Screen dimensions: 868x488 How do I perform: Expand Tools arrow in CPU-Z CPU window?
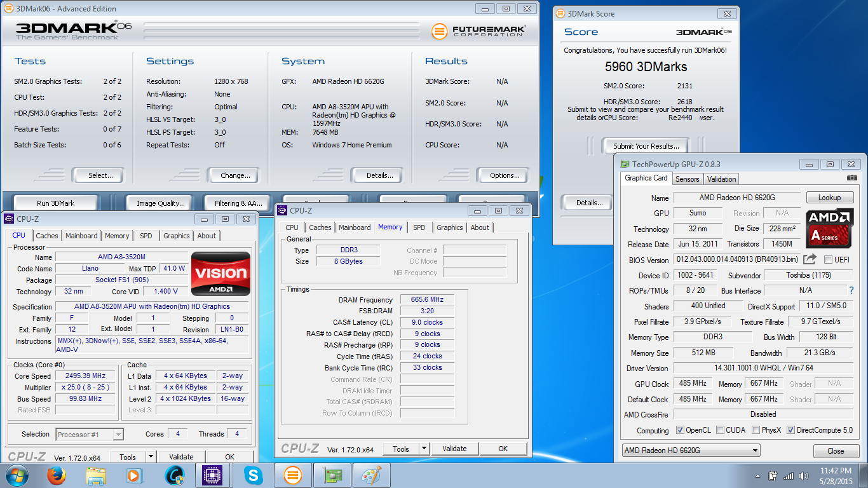tap(151, 456)
